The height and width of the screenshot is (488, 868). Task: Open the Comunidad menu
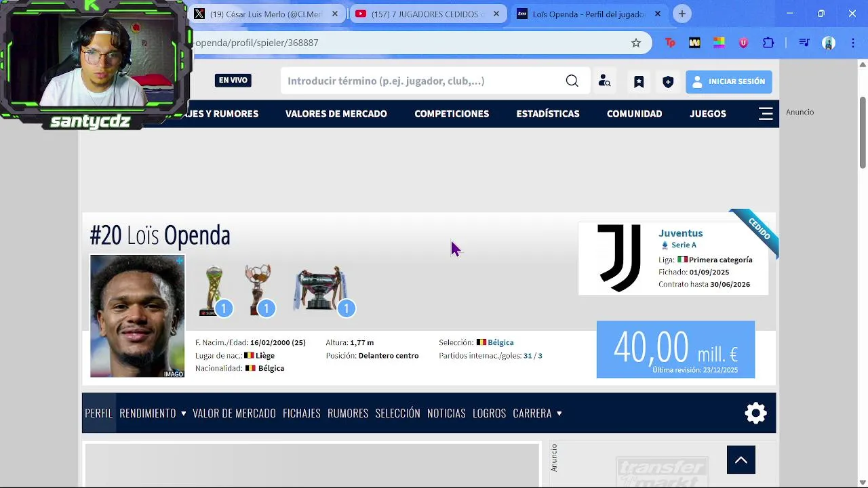point(635,114)
